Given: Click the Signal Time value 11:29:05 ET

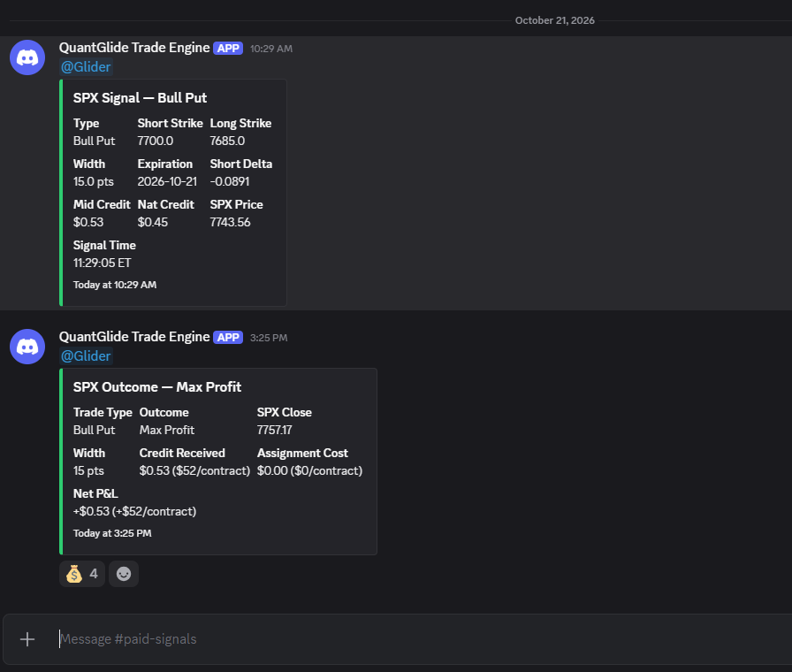Looking at the screenshot, I should click(102, 263).
